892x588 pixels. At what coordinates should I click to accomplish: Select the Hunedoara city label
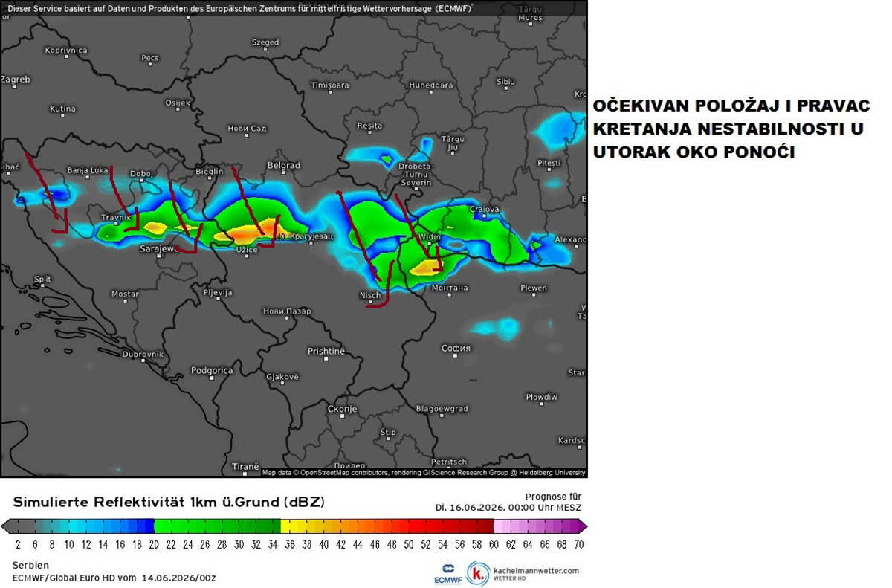(431, 85)
